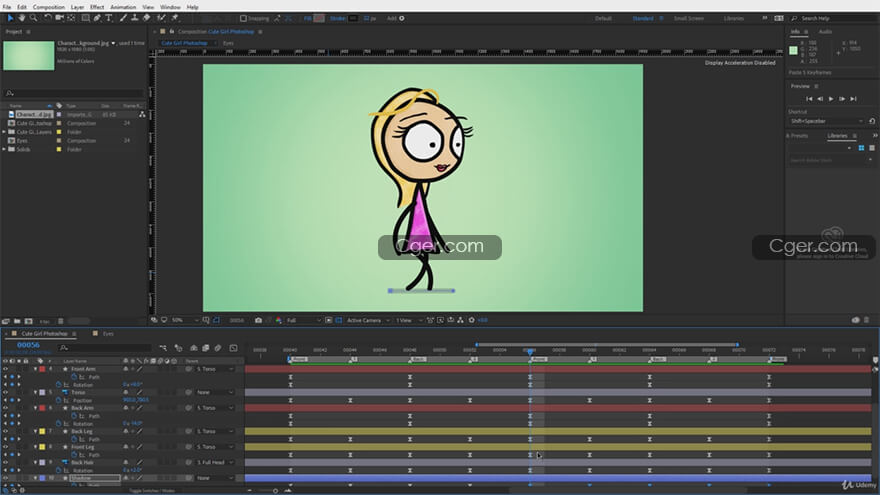Image resolution: width=880 pixels, height=495 pixels.
Task: Expand the Solids folder in Project panel
Action: [x=4, y=149]
